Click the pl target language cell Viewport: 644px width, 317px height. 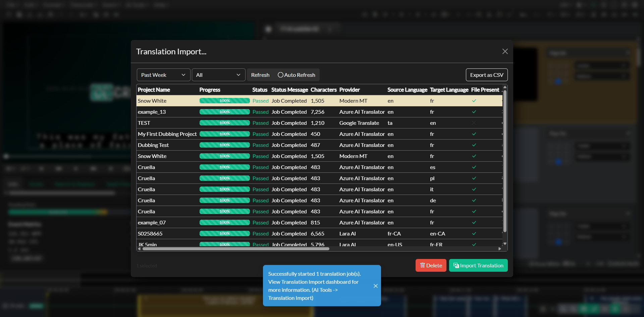(432, 178)
